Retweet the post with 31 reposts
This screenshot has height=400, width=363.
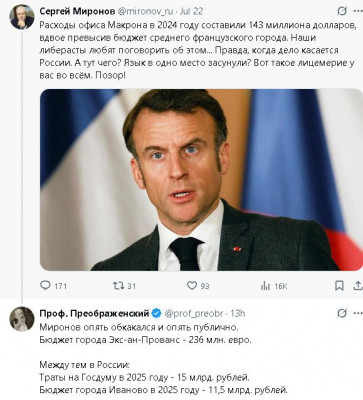coord(118,285)
